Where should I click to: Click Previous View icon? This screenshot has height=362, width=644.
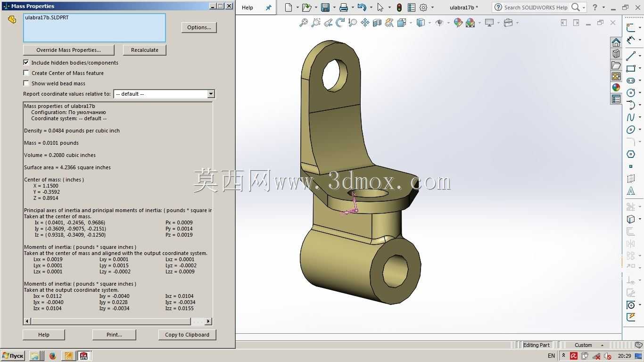pos(328,23)
